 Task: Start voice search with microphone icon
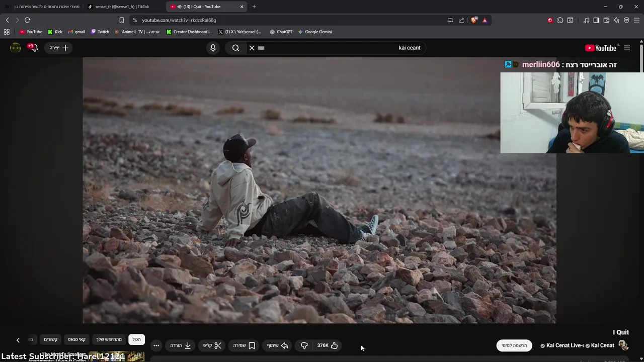click(213, 48)
